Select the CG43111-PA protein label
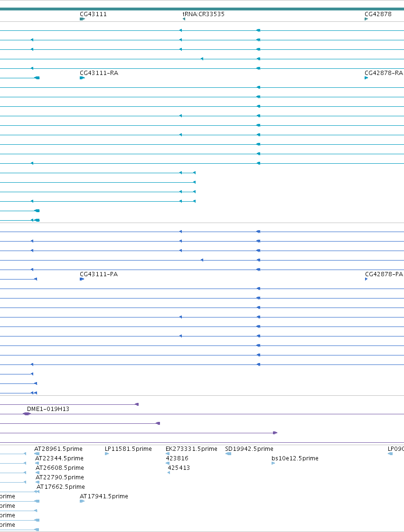The width and height of the screenshot is (404, 532). click(x=98, y=274)
